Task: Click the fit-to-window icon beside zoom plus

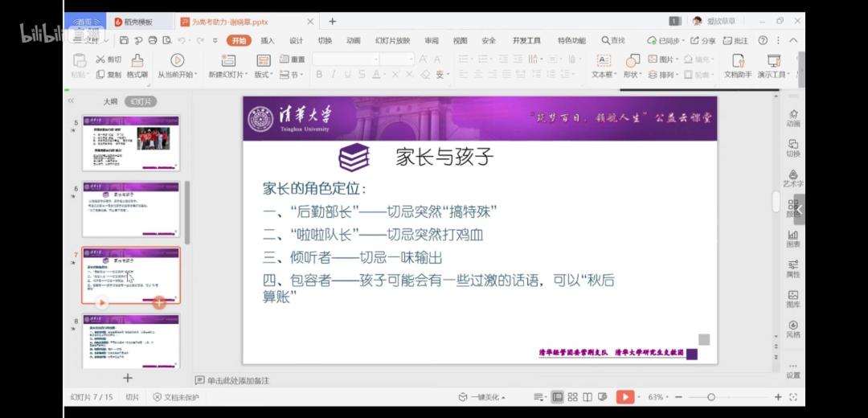Action: pos(793,397)
